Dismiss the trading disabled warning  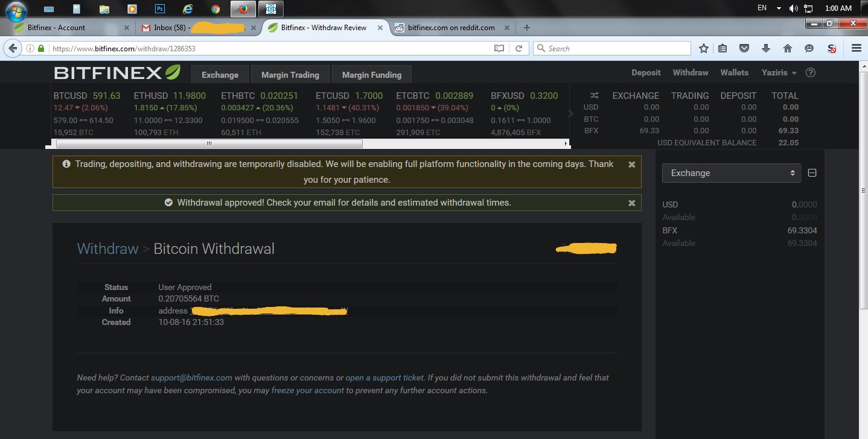click(x=631, y=164)
